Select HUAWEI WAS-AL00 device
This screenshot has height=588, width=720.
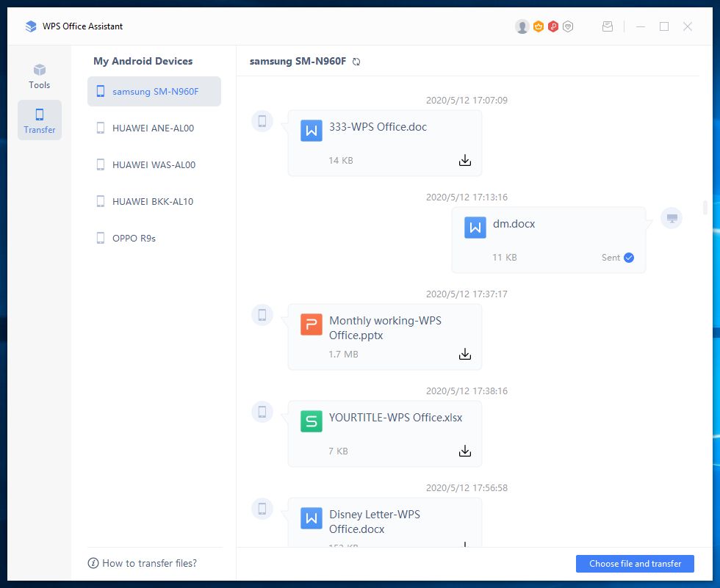tap(154, 165)
